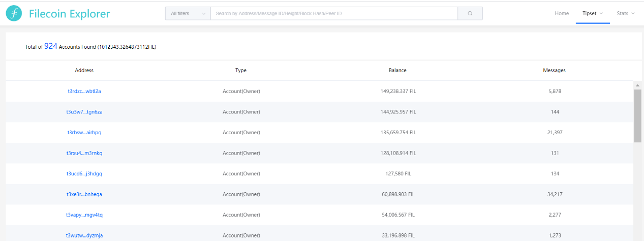The width and height of the screenshot is (644, 241).
Task: Open address t3wutw...dyzmja
Action: tap(84, 235)
